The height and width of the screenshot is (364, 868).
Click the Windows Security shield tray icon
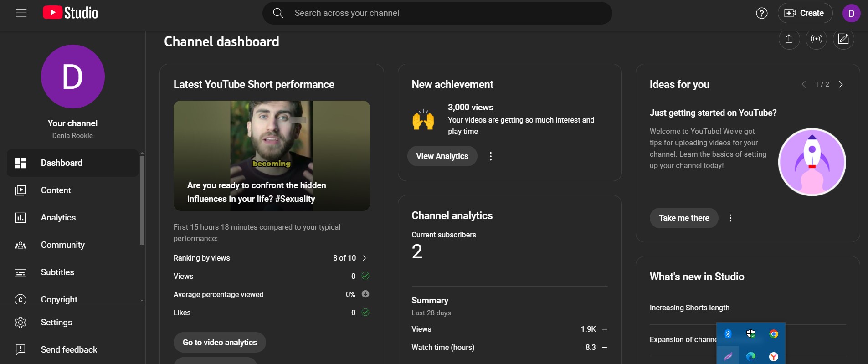[751, 334]
